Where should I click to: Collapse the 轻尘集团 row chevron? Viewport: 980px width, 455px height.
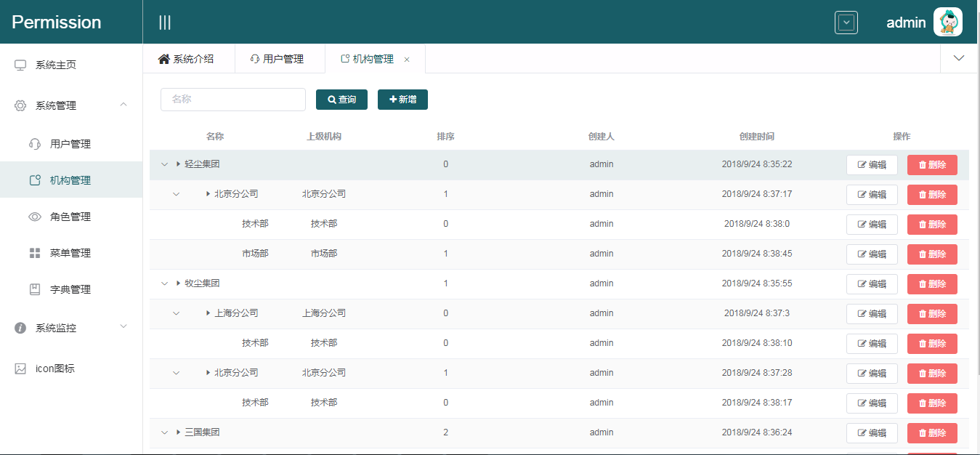tap(164, 164)
